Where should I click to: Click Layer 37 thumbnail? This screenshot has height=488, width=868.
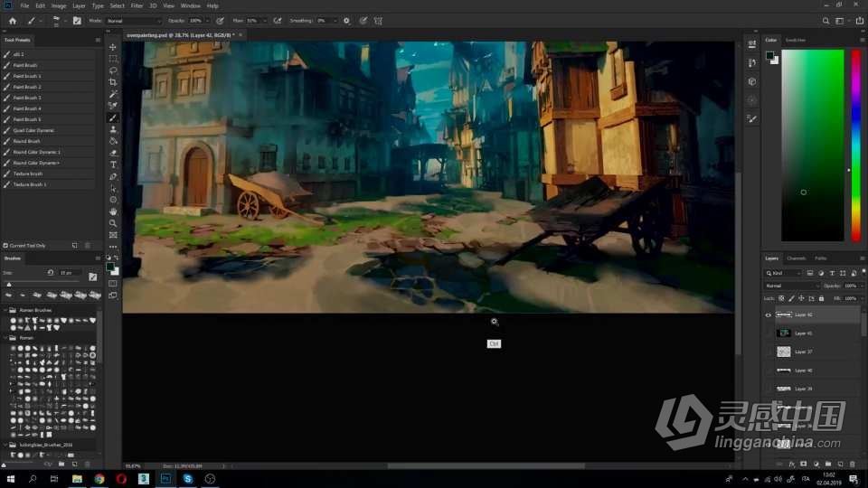[784, 352]
